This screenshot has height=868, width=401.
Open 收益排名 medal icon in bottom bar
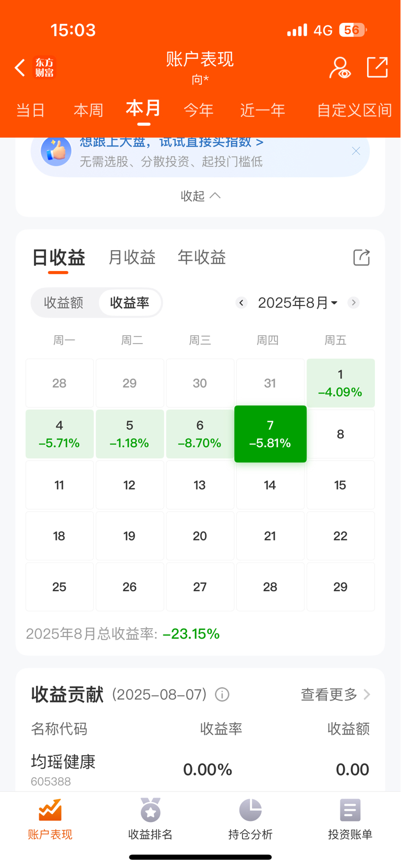150,810
